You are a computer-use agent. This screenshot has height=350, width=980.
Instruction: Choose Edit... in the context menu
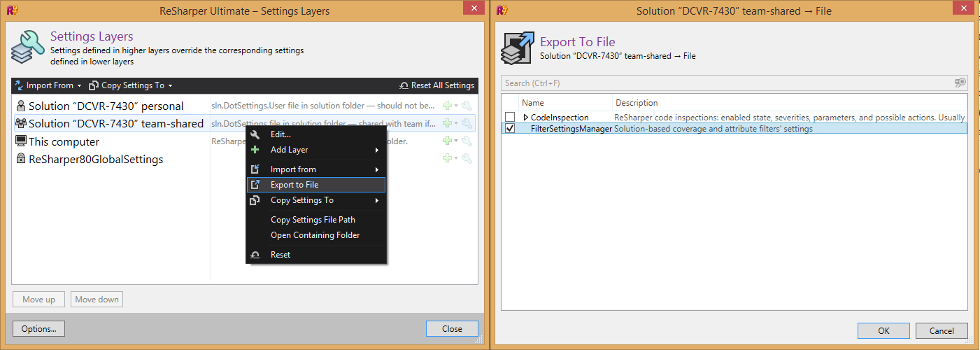point(316,134)
